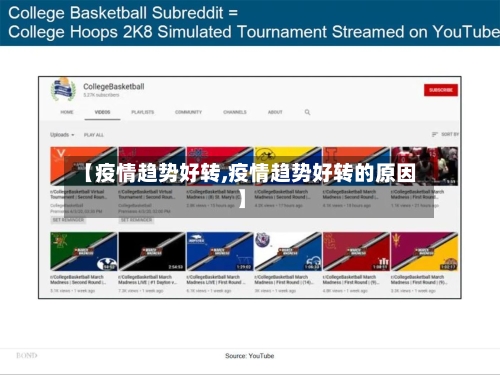
Task: Open the black thumbnail with 2:54:53 duration
Action: (x=152, y=251)
